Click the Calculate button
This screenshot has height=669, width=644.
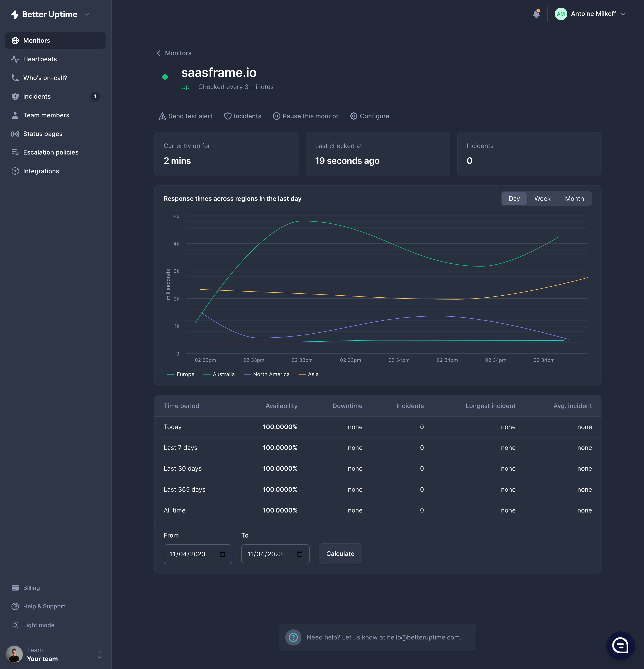(340, 554)
